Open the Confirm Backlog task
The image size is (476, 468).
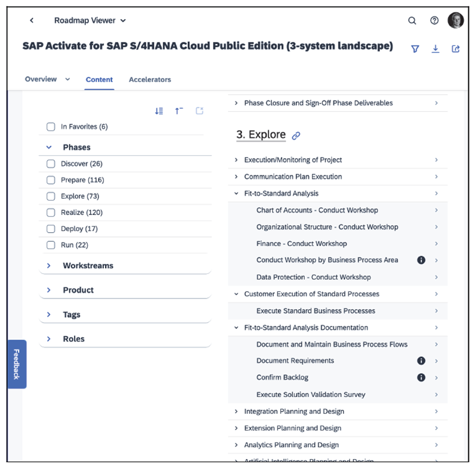tap(282, 377)
